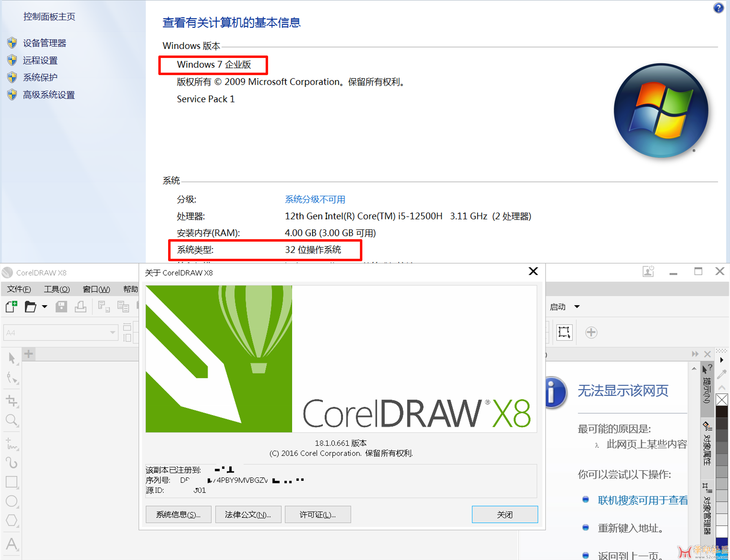Click the Service Pack 1 text
The image size is (730, 560).
[x=206, y=99]
